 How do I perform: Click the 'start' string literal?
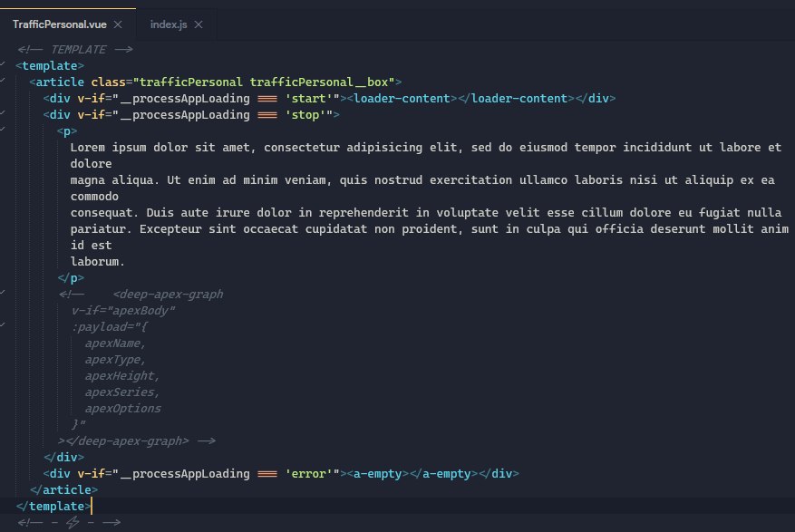coord(308,98)
